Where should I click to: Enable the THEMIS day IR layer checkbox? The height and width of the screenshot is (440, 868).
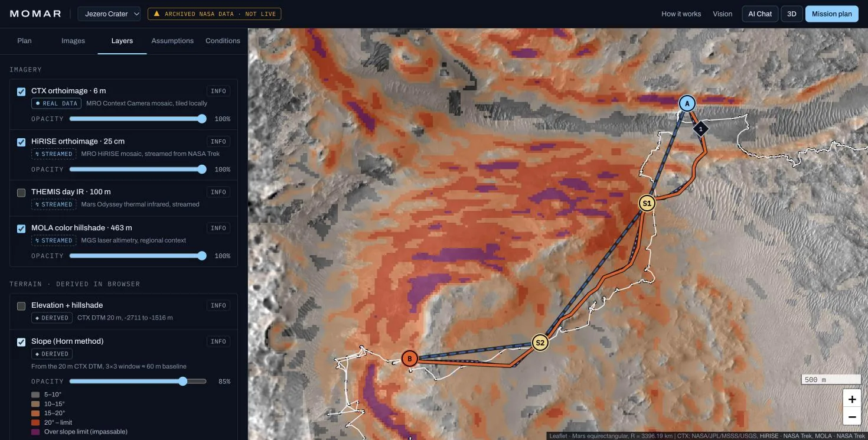pyautogui.click(x=21, y=193)
